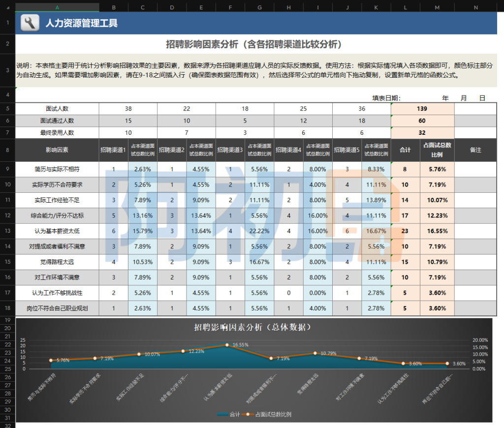The image size is (504, 428).
Task: Click the 5.76% data point on chart
Action: click(51, 361)
